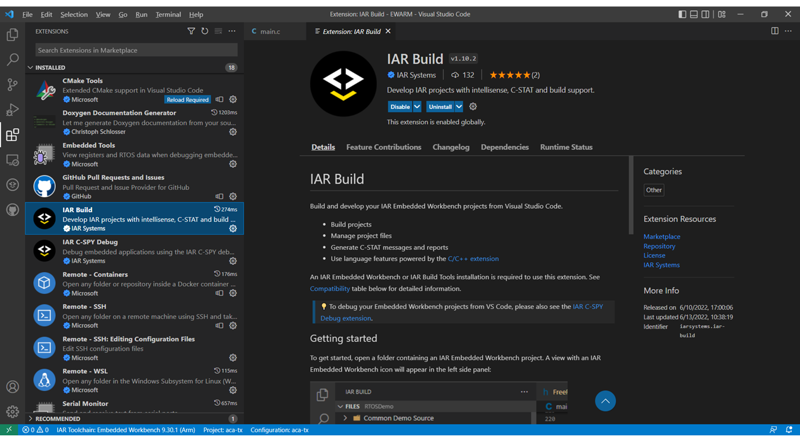
Task: Open Run and Debug view
Action: click(x=12, y=109)
